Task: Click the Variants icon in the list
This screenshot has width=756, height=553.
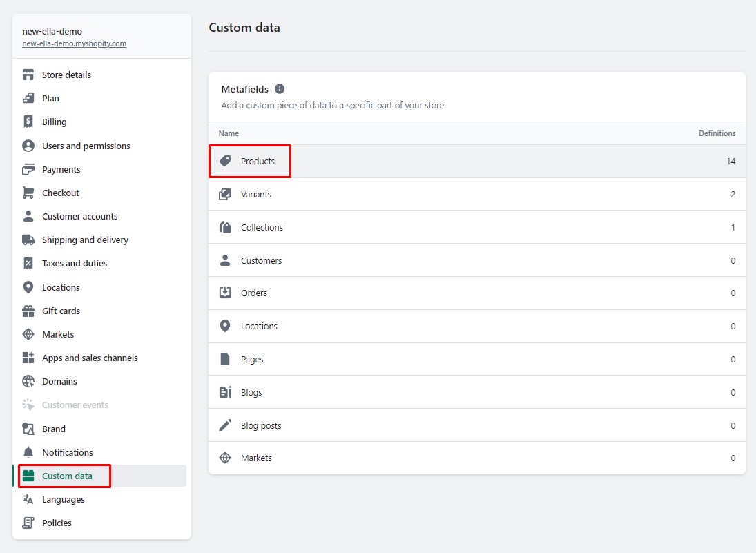Action: tap(225, 194)
